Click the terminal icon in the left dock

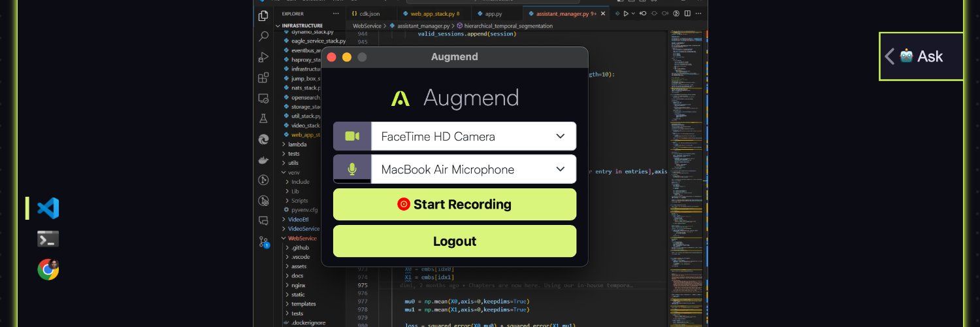click(48, 239)
